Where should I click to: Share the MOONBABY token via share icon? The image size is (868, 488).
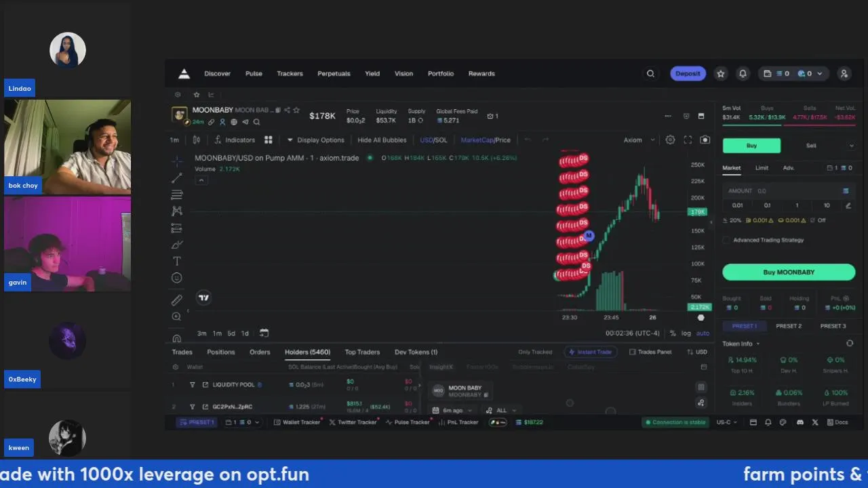coord(287,110)
